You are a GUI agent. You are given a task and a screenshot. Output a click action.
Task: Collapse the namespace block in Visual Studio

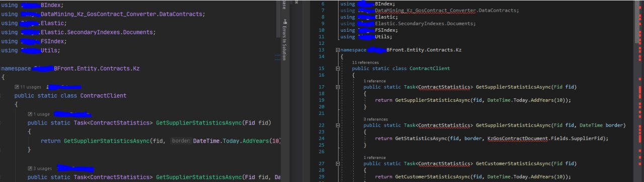tap(337, 50)
